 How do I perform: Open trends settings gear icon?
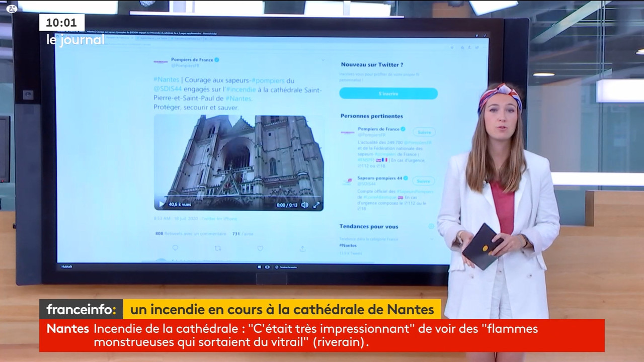431,226
